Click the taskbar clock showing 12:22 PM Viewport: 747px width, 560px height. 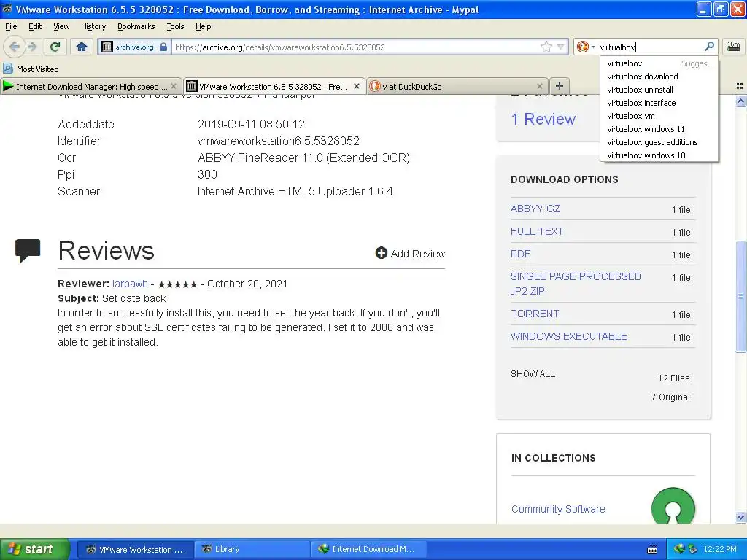(x=720, y=549)
